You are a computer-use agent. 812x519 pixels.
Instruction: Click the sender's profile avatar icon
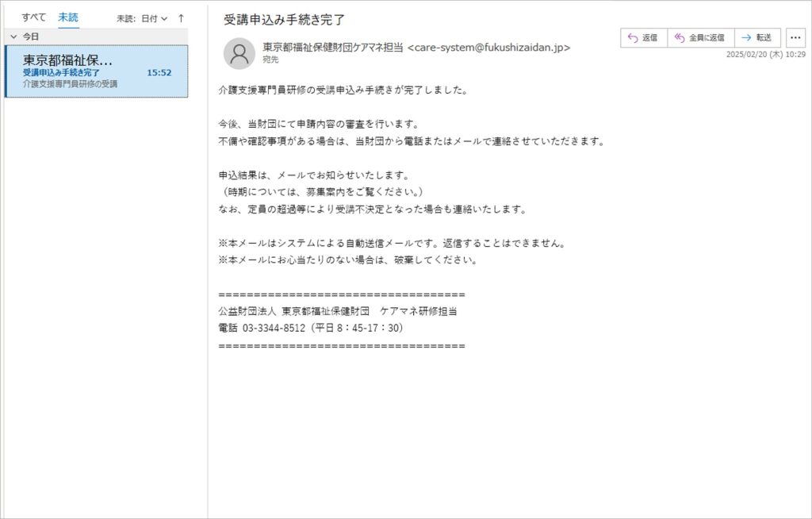tap(239, 53)
